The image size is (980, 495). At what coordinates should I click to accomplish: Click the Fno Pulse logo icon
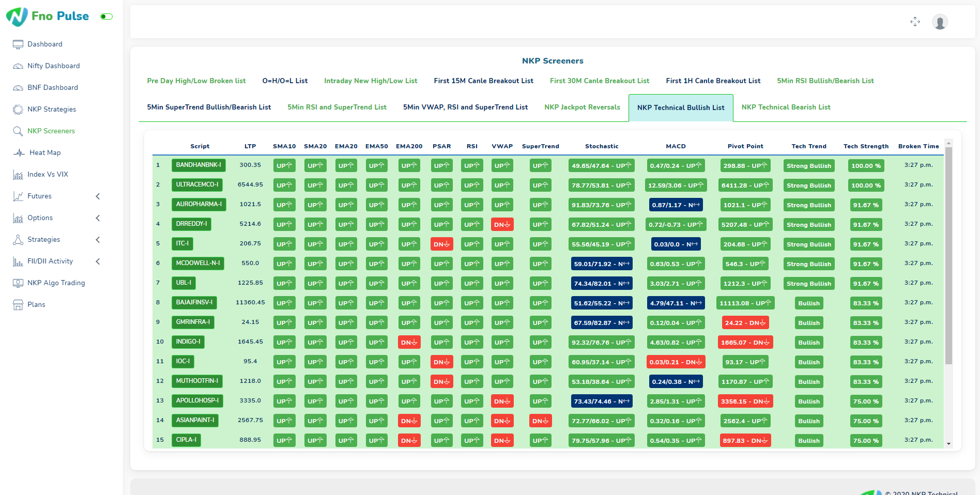point(17,17)
